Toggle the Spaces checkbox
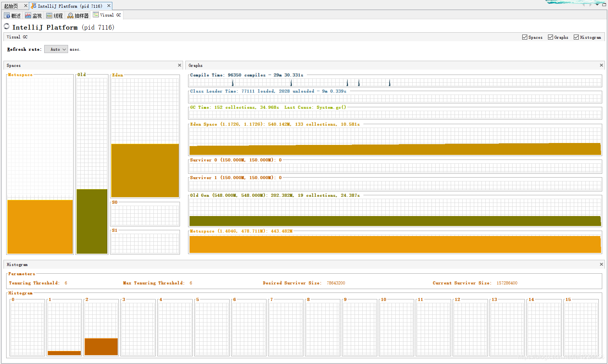Viewport: 608px width, 364px height. point(525,37)
